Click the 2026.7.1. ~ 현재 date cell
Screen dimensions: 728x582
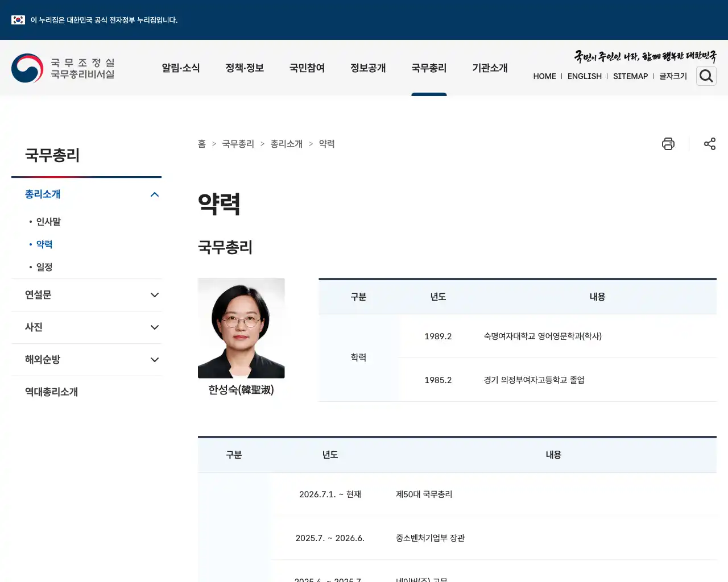[330, 494]
